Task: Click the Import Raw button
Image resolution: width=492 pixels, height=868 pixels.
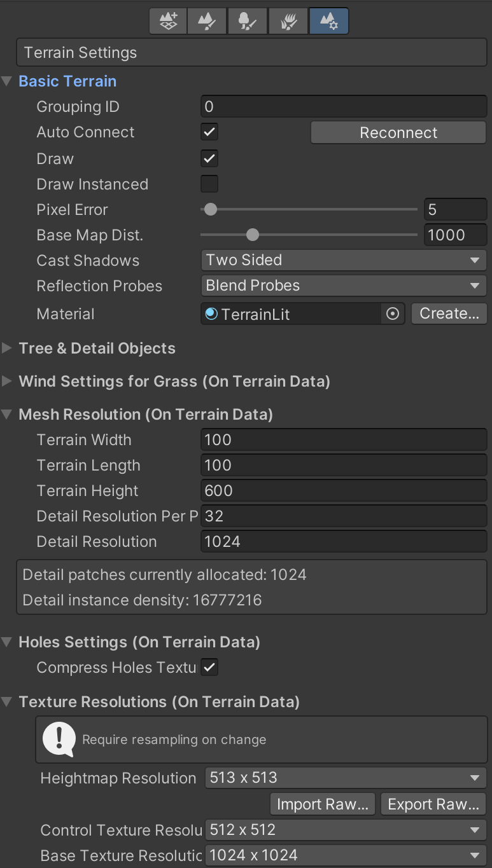Action: [x=322, y=803]
